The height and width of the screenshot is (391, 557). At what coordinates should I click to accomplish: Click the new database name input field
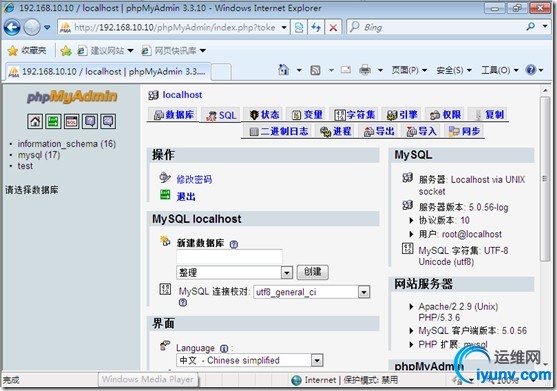(229, 256)
